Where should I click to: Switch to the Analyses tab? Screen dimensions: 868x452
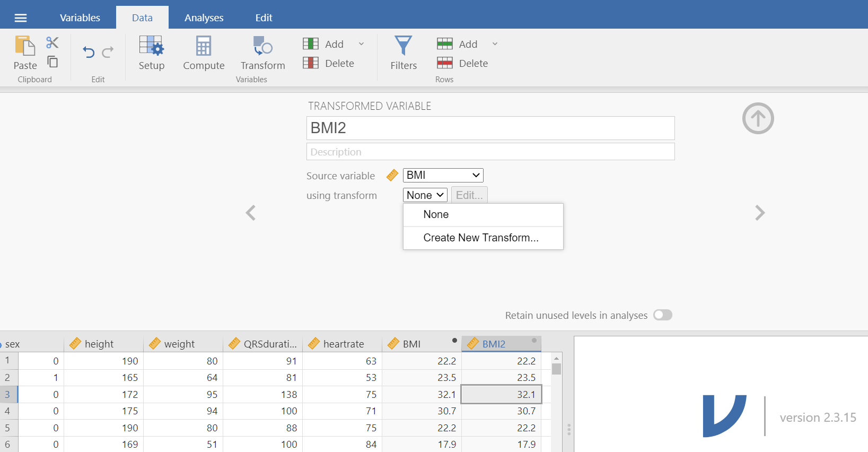(x=204, y=18)
